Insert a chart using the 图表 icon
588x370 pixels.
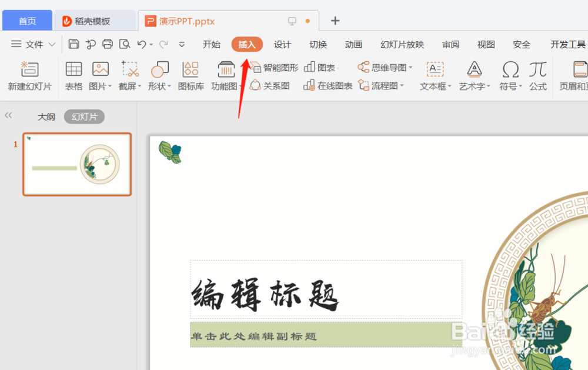click(x=319, y=66)
